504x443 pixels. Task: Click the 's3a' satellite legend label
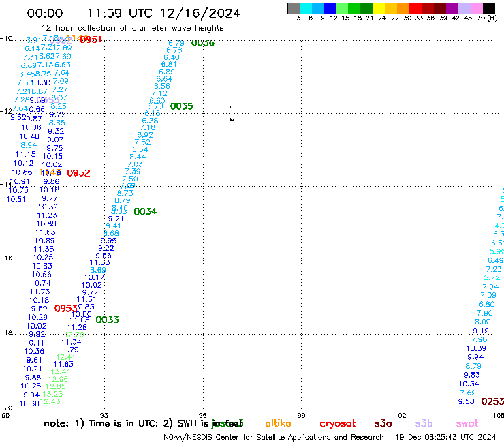pyautogui.click(x=383, y=423)
